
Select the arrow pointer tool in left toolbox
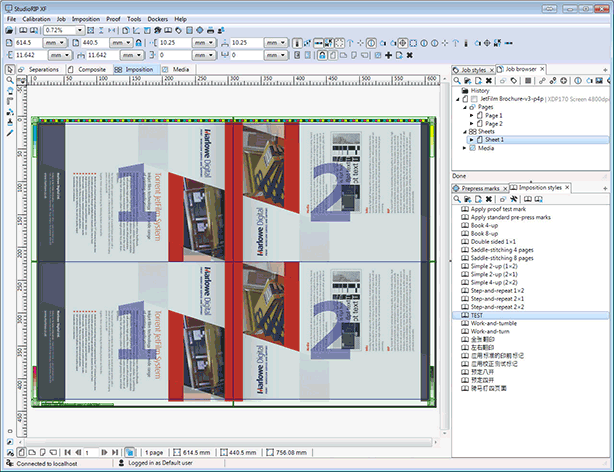click(10, 70)
